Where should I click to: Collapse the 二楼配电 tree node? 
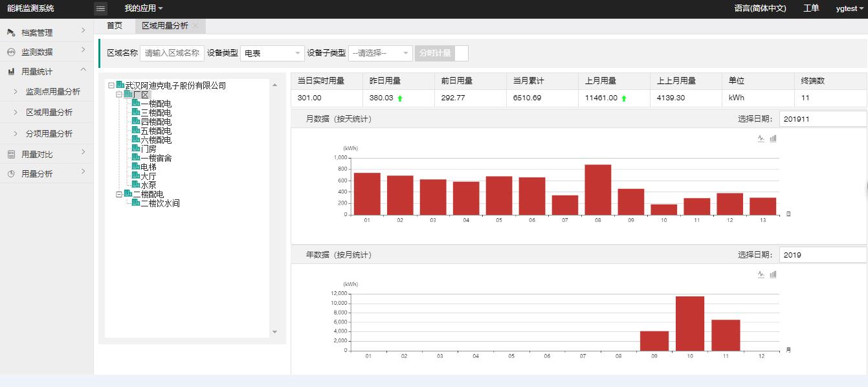119,194
